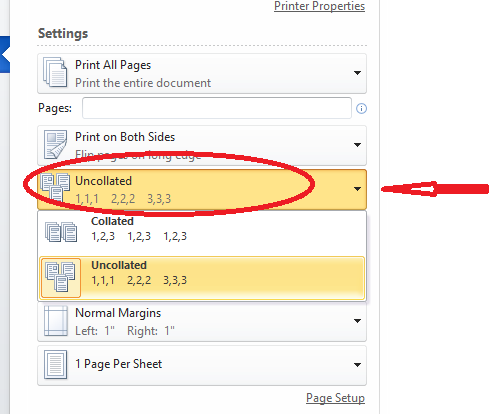This screenshot has width=503, height=415.
Task: Click the Uncollated icon in the highlighted dropdown header
Action: 55,187
